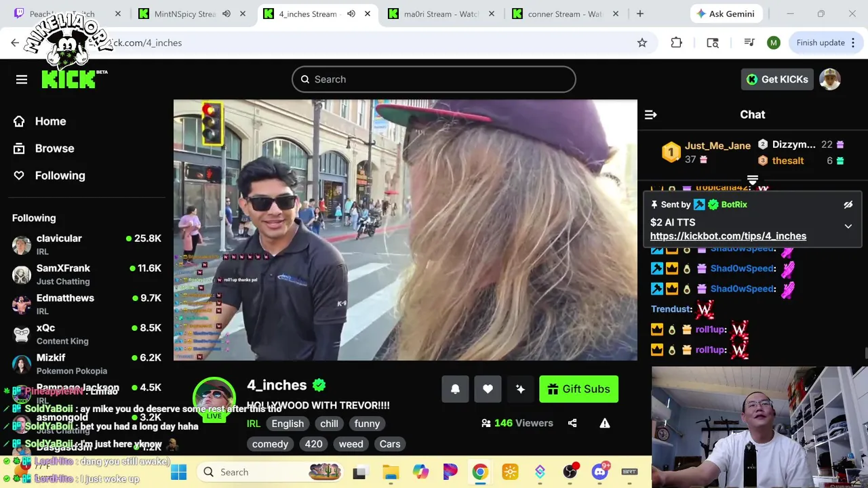Open Mizkif's followed channel
Image resolution: width=868 pixels, height=488 pixels.
coord(87,364)
